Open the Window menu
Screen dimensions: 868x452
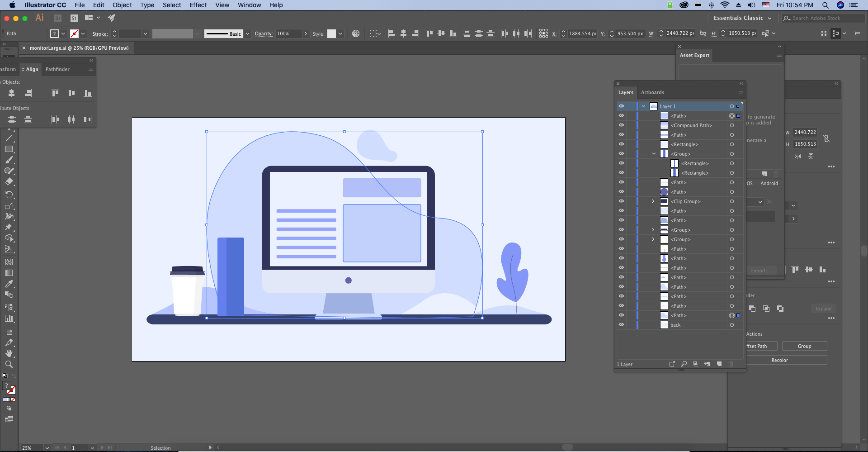tap(250, 5)
